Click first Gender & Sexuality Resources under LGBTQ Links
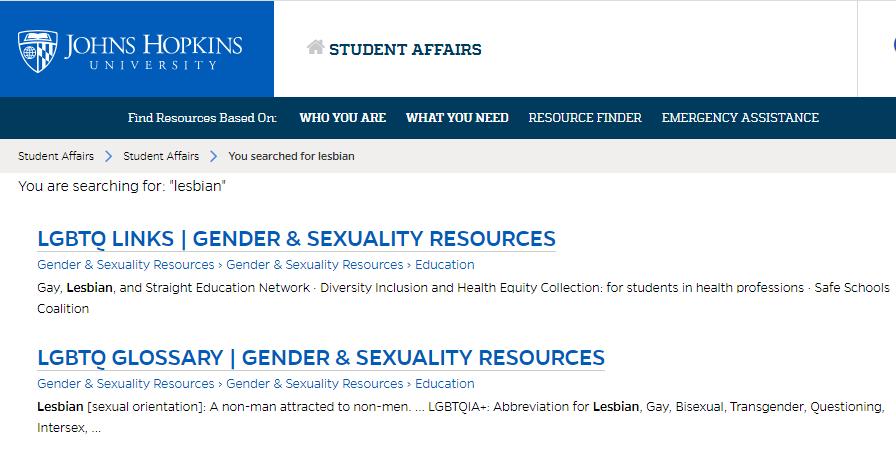 pos(126,265)
